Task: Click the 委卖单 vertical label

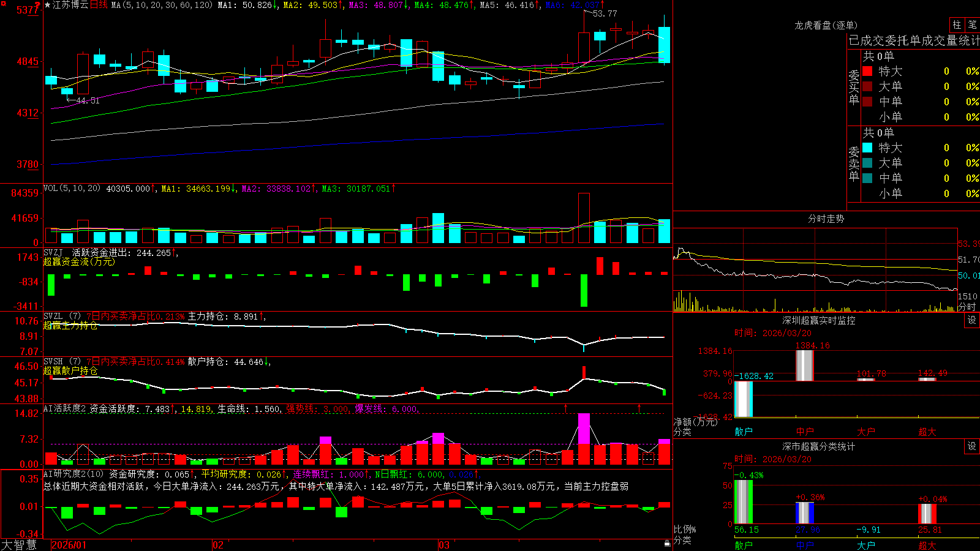Action: [854, 164]
